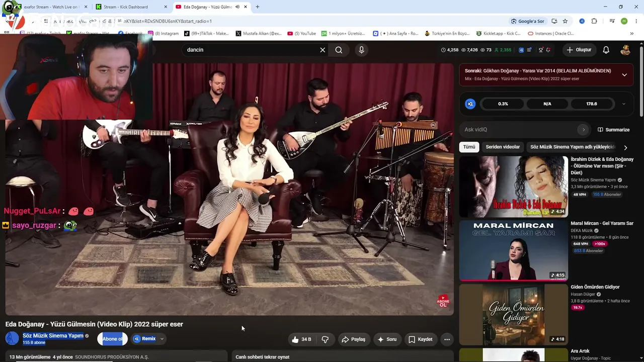644x362 pixels.
Task: Click into the YouTube search field
Action: pyautogui.click(x=252, y=50)
